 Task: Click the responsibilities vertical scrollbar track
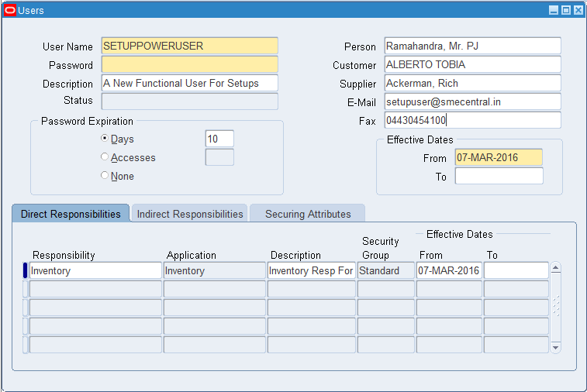coord(555,308)
